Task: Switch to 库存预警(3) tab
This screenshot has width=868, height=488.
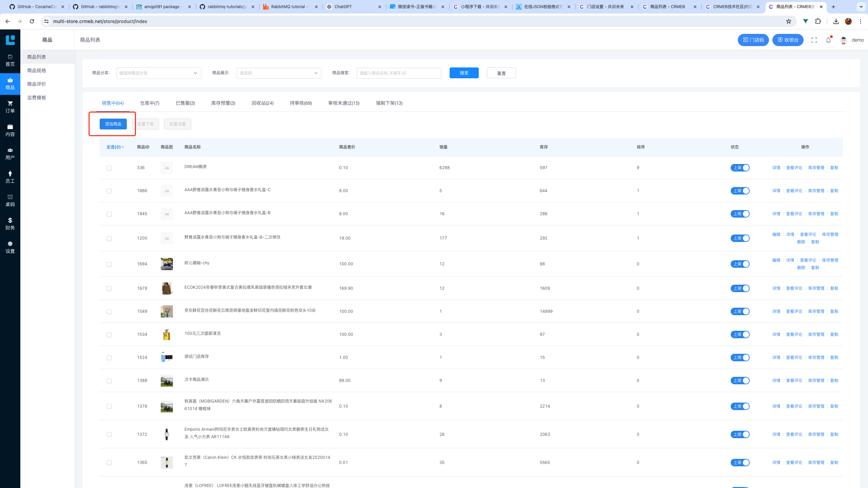Action: (223, 103)
